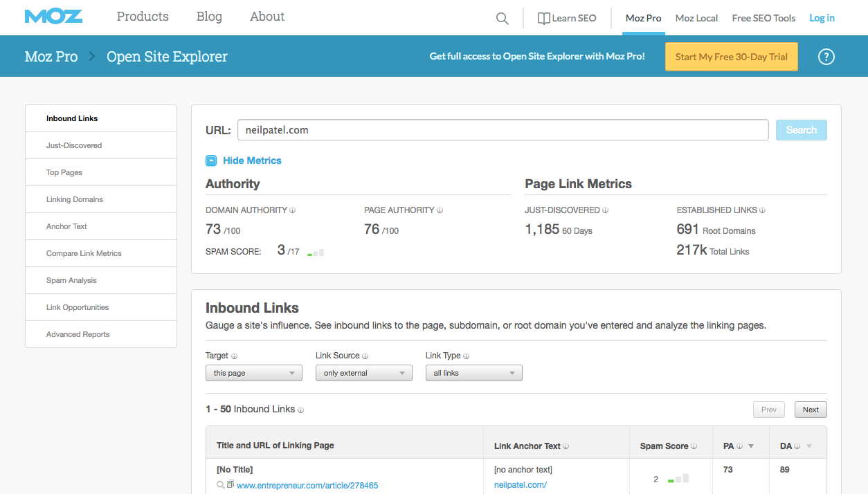
Task: Open Link Opportunities in sidebar
Action: 101,307
